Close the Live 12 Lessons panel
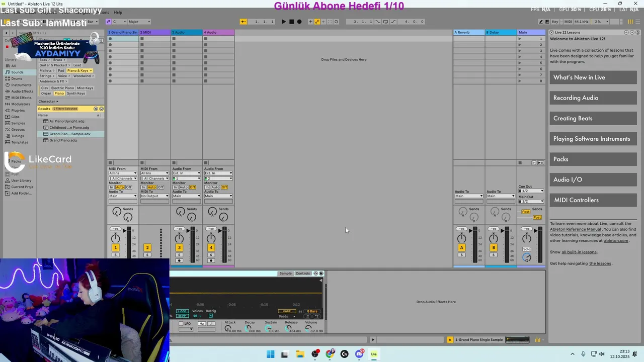 tap(552, 32)
